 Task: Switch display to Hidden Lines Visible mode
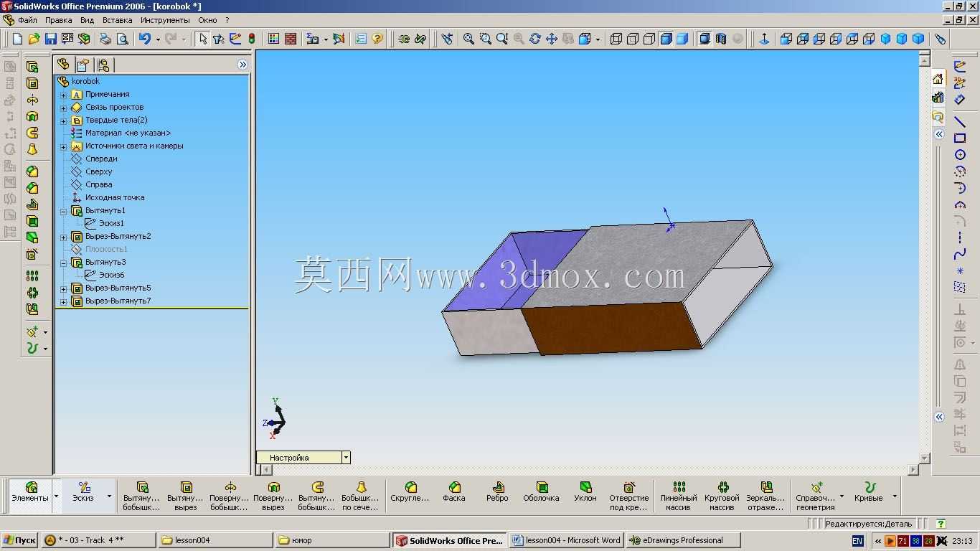633,39
